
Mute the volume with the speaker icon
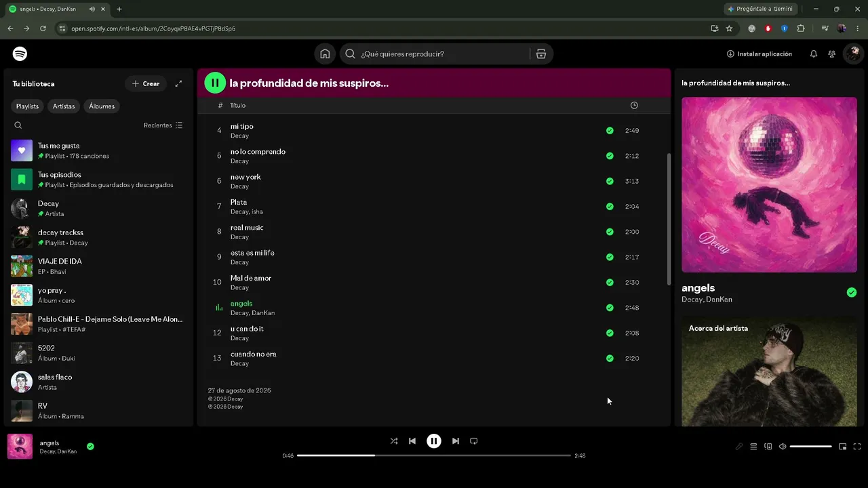coord(783,447)
